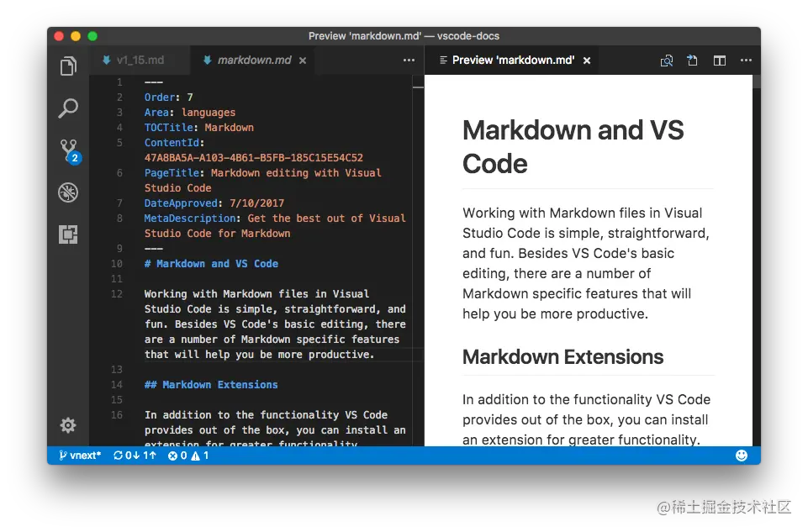Image resolution: width=808 pixels, height=532 pixels.
Task: Open the Debug view in activity bar
Action: [x=68, y=192]
